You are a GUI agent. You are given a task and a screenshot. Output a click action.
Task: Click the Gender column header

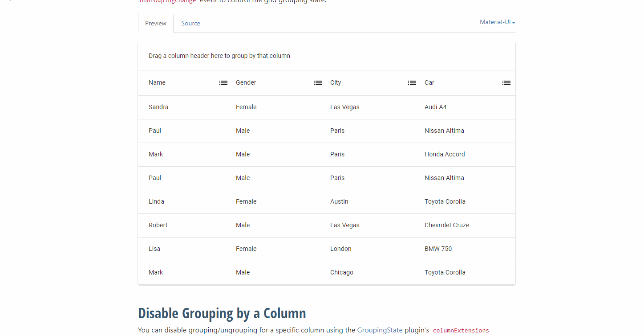pos(246,82)
